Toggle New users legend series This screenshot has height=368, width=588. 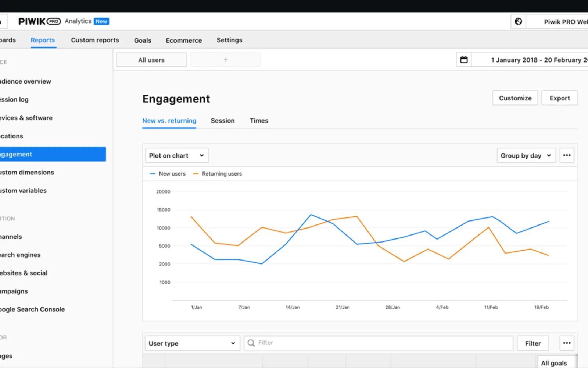pos(168,174)
